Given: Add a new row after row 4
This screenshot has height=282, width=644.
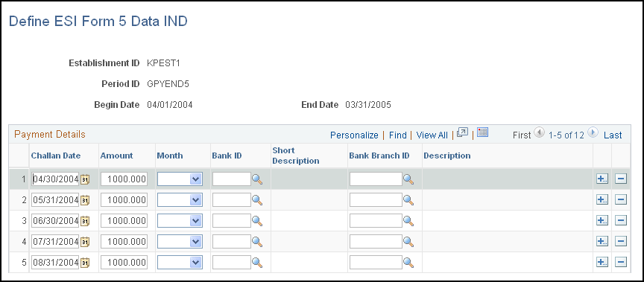Looking at the screenshot, I should coord(602,242).
